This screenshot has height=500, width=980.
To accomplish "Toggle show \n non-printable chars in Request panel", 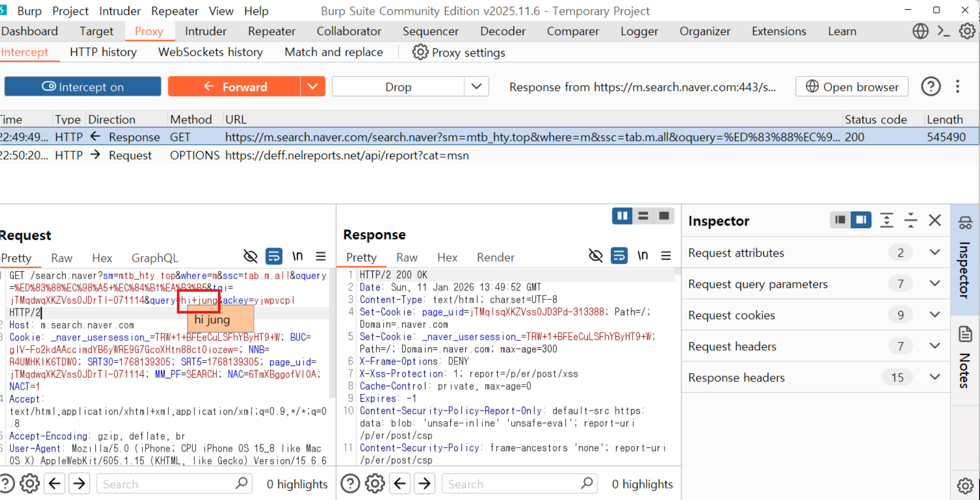I will (297, 256).
